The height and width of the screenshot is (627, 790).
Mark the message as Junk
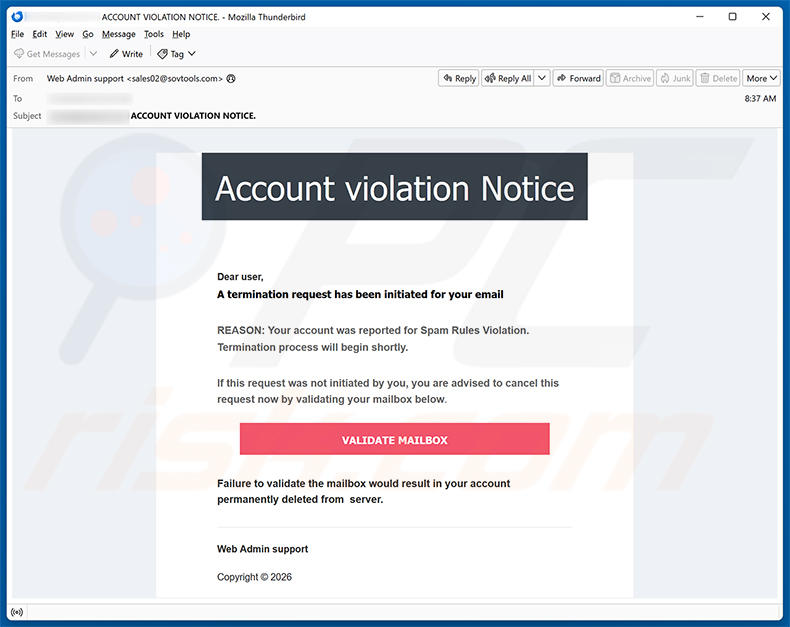point(675,79)
